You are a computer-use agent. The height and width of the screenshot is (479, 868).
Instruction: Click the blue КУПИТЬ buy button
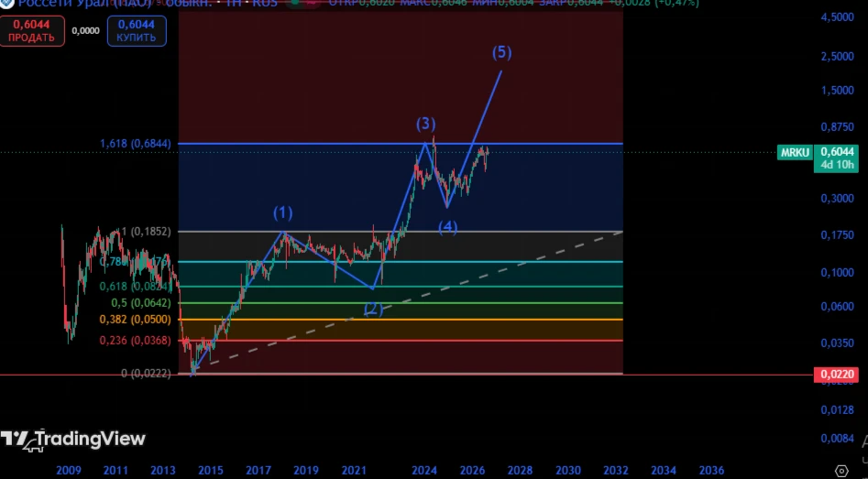[137, 31]
